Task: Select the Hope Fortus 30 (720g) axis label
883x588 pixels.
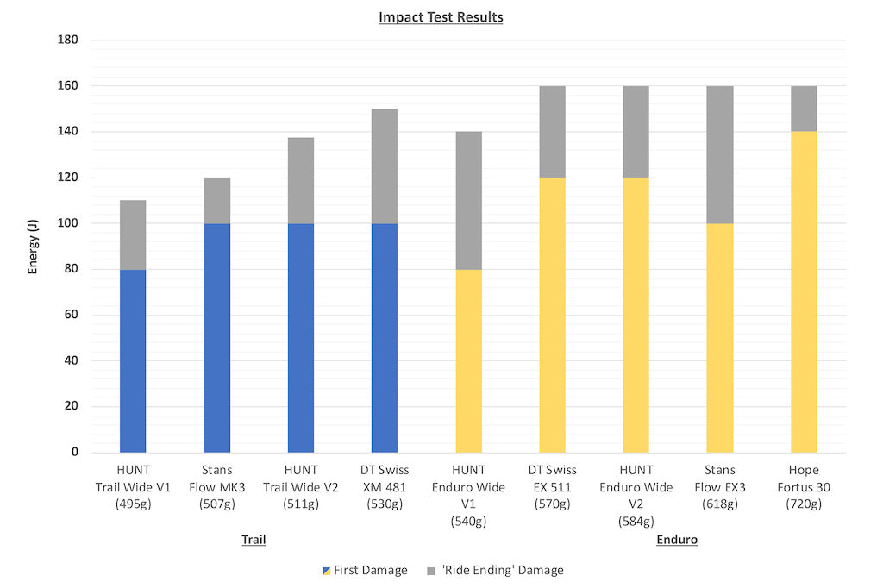Action: click(x=804, y=487)
